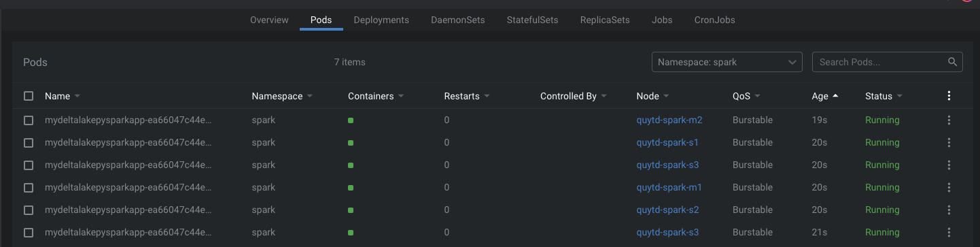Click container status square of first pod
Screen dimensions: 980x247
351,120
